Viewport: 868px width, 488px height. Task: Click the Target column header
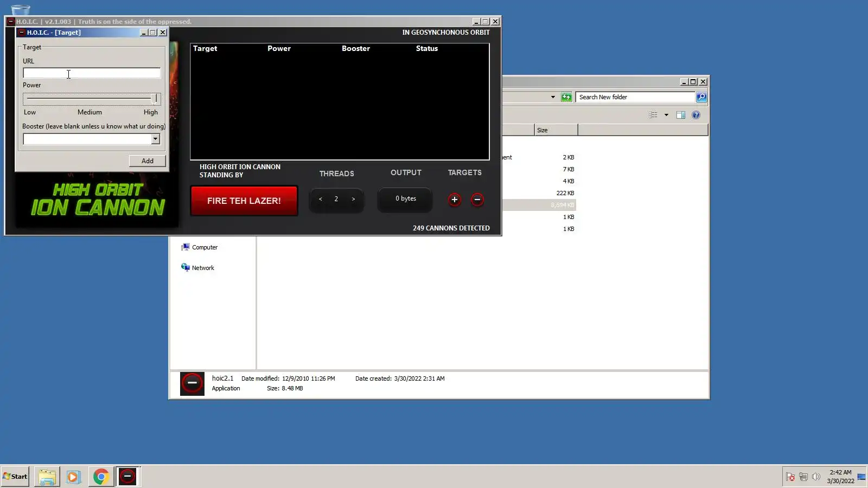point(205,48)
